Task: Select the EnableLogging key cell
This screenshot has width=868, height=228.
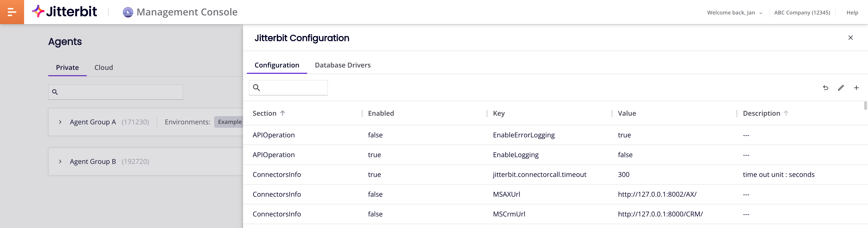Action: point(515,155)
